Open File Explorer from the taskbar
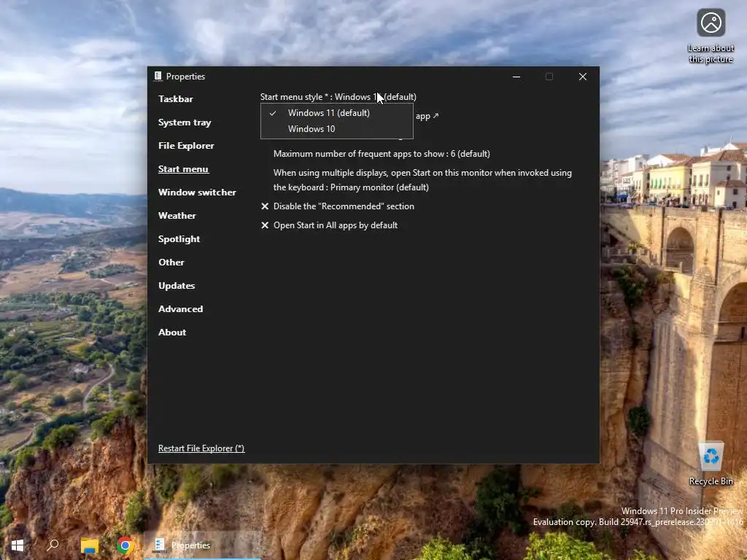Image resolution: width=747 pixels, height=560 pixels. pyautogui.click(x=89, y=545)
